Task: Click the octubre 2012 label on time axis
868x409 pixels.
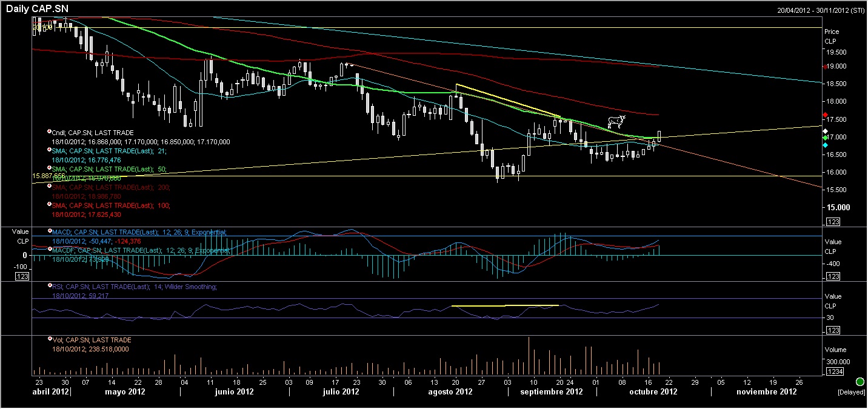Action: click(653, 392)
